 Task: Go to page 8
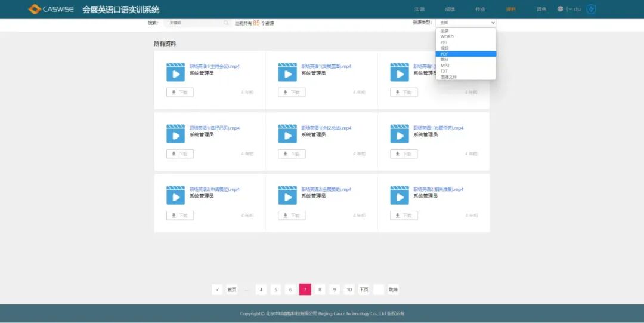320,290
